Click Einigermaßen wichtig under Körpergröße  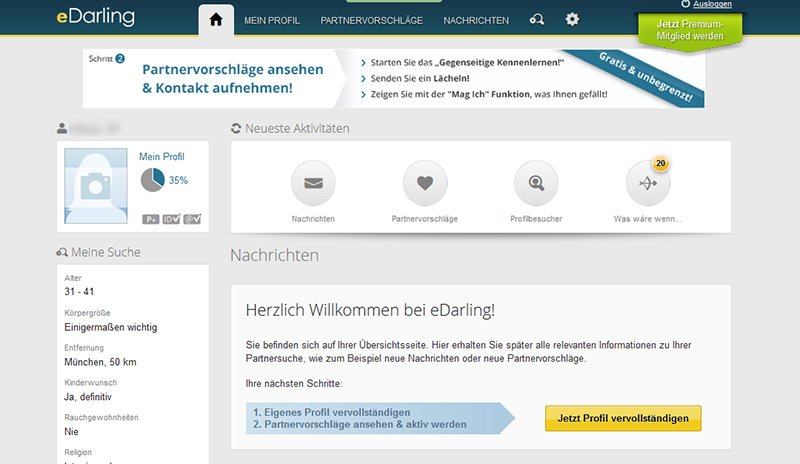tap(111, 327)
